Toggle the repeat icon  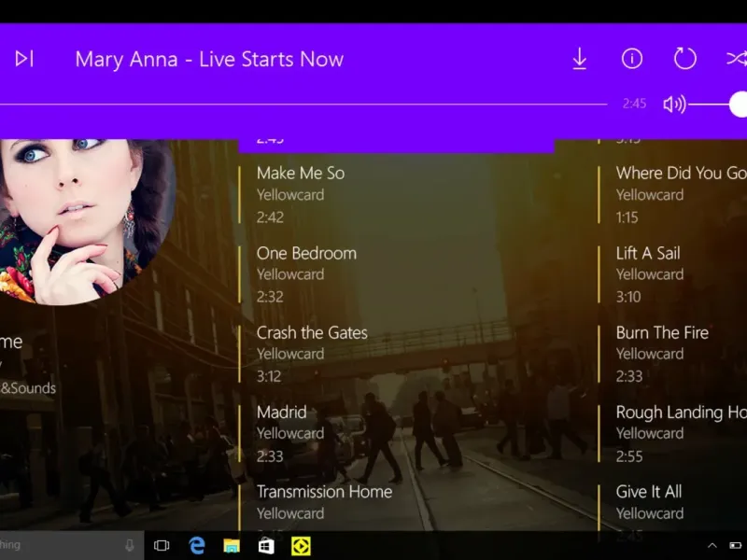tap(685, 59)
